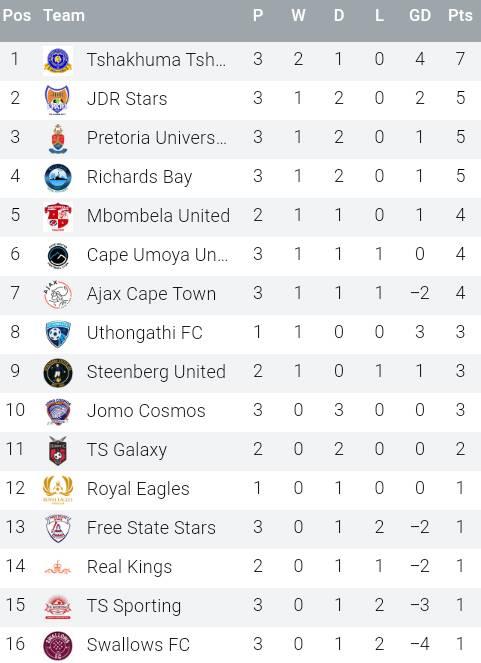The height and width of the screenshot is (663, 481).
Task: Click the Richards Bay round logo
Action: click(58, 177)
